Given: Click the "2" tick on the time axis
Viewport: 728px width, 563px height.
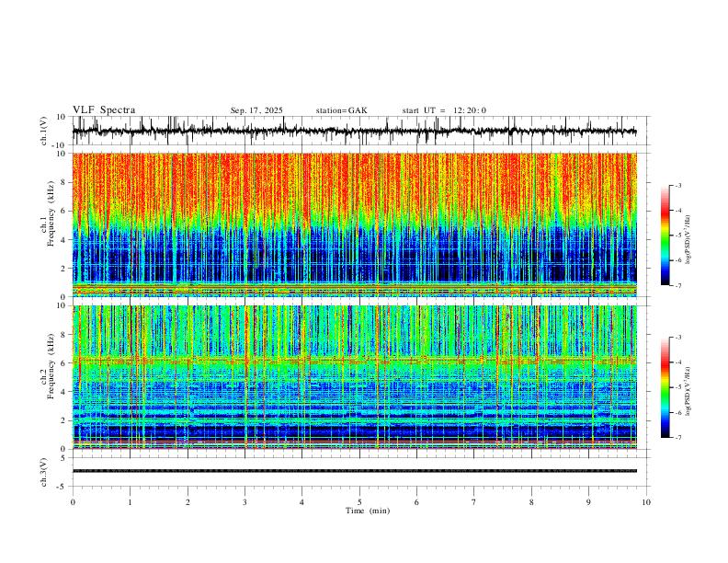Looking at the screenshot, I should [x=188, y=502].
